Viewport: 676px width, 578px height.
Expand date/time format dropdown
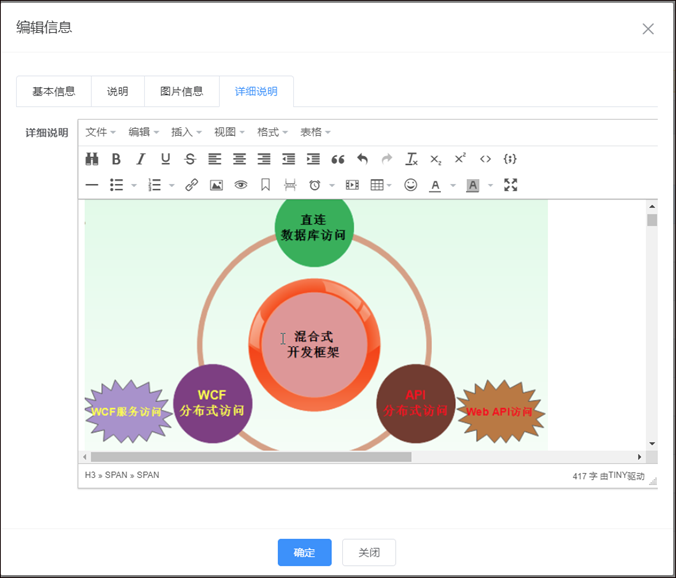click(x=332, y=186)
